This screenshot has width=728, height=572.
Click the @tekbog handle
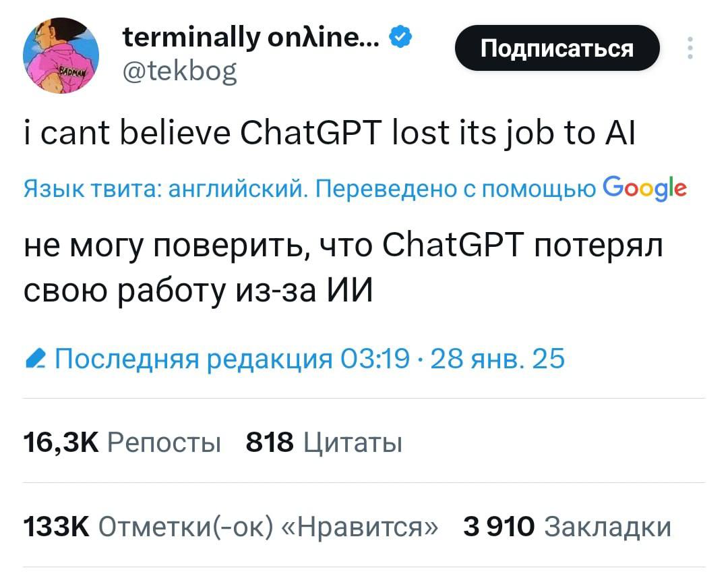pyautogui.click(x=179, y=69)
